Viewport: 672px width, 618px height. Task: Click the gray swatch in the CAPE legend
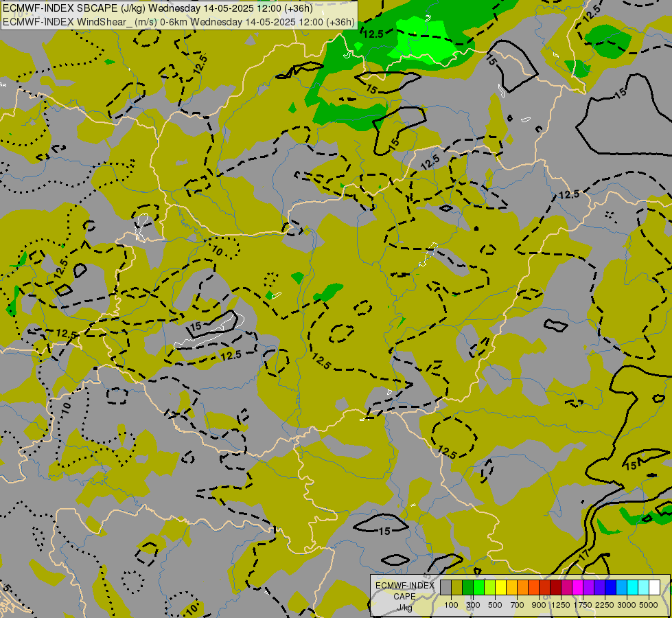[446, 588]
